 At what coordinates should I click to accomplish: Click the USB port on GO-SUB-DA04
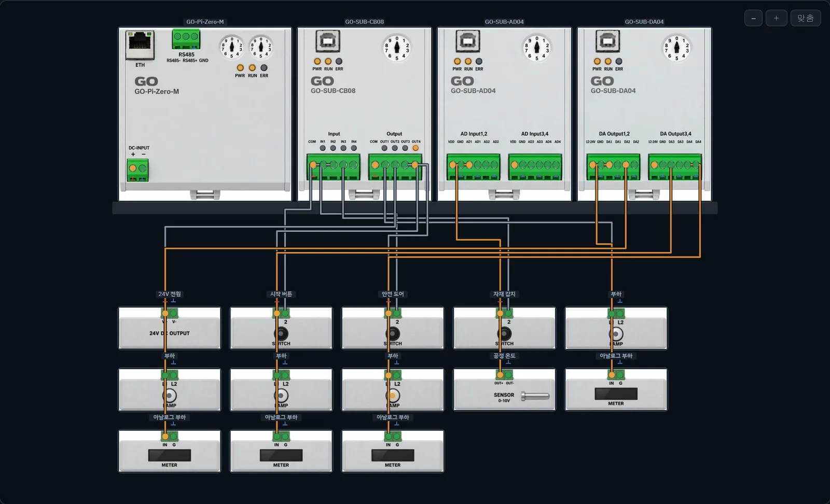(607, 41)
